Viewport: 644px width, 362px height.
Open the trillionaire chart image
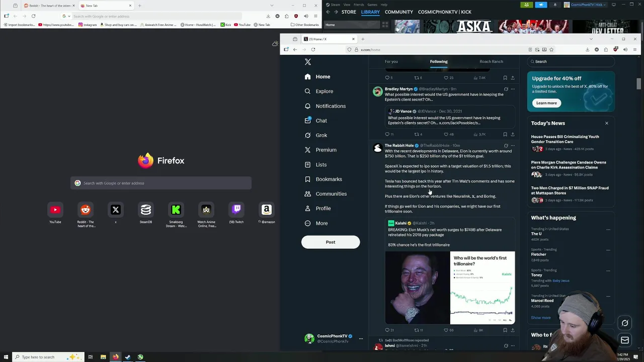coord(482,288)
